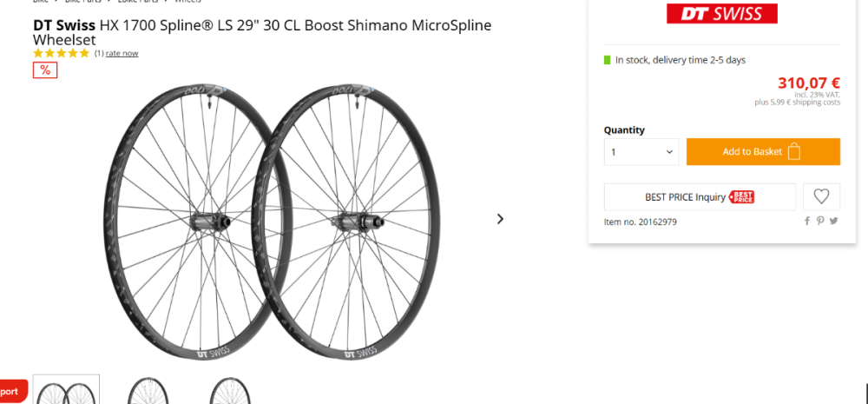This screenshot has height=404, width=868.
Task: Click the review count (1)
Action: [x=99, y=53]
